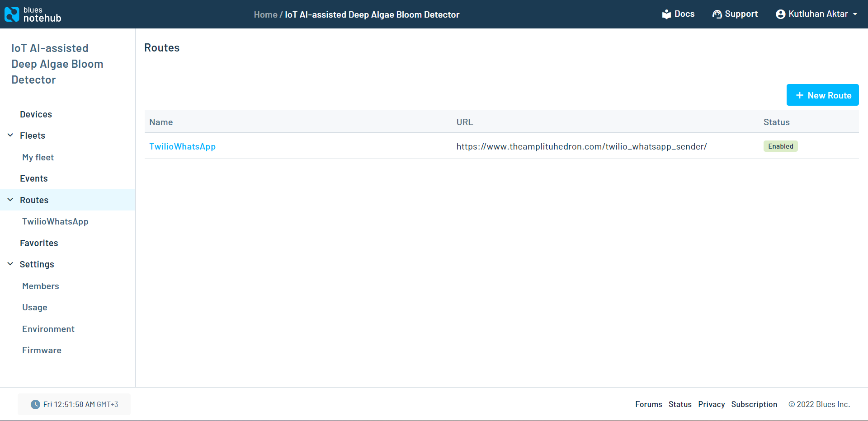
Task: Click the Enabled status badge
Action: pyautogui.click(x=780, y=146)
